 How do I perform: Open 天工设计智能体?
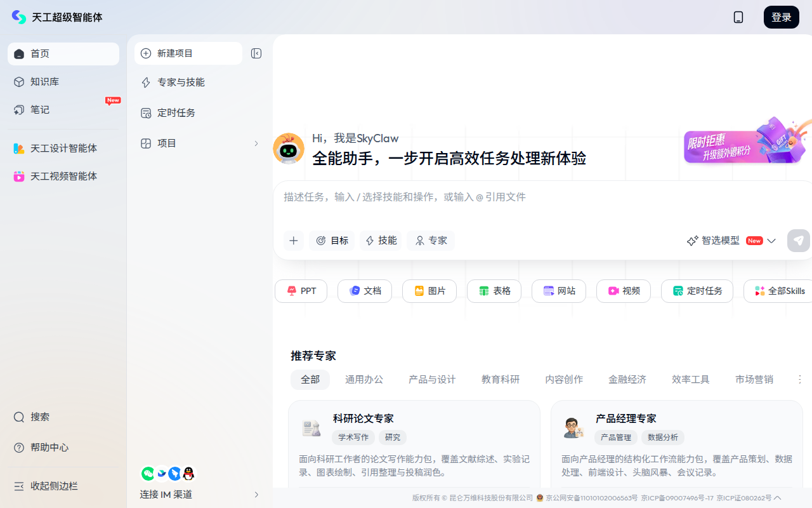63,148
